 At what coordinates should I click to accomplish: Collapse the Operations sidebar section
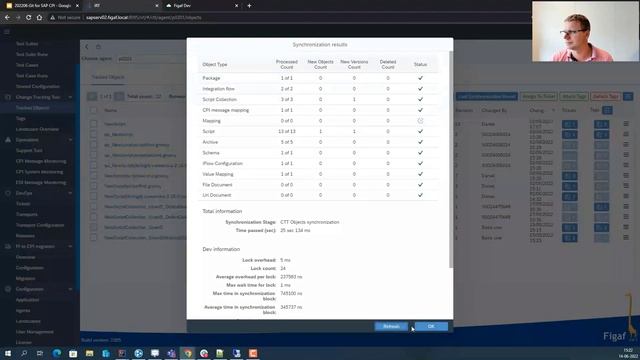pos(70,140)
